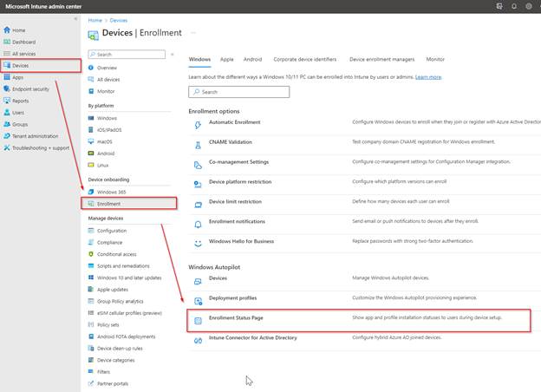
Task: Click the Automatic Enrollment icon
Action: coord(199,122)
